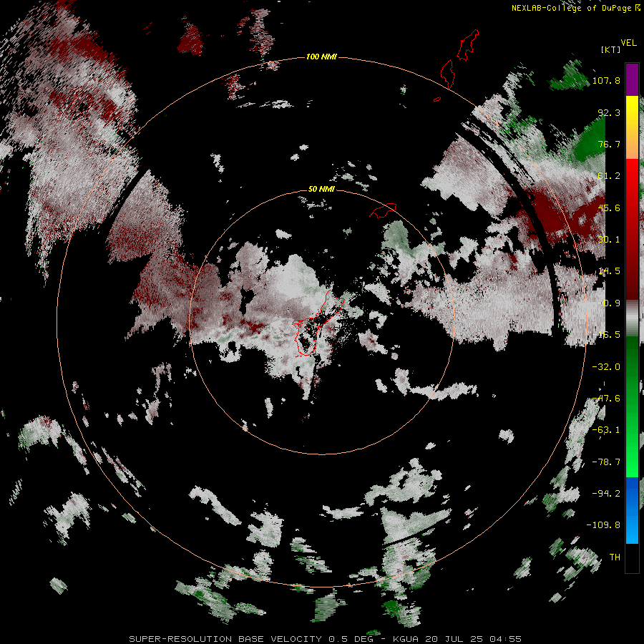The height and width of the screenshot is (644, 644).
Task: Click the Super-Resolution Base Velocity caption text
Action: [x=326, y=639]
